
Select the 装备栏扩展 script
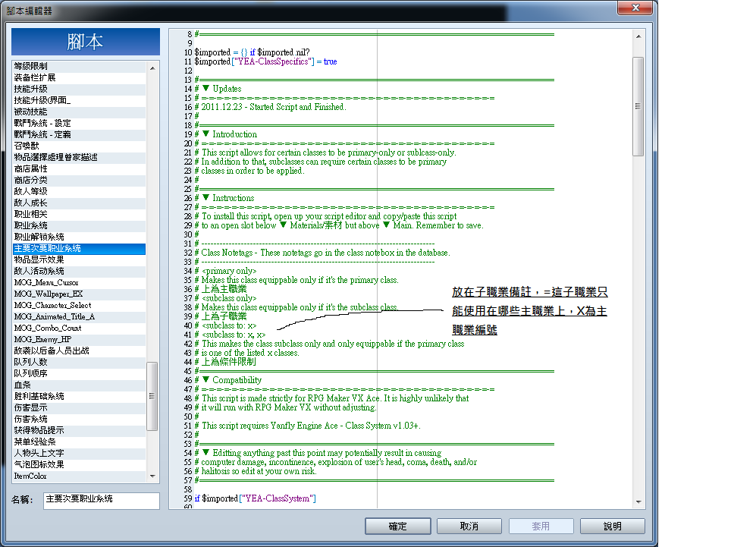79,77
